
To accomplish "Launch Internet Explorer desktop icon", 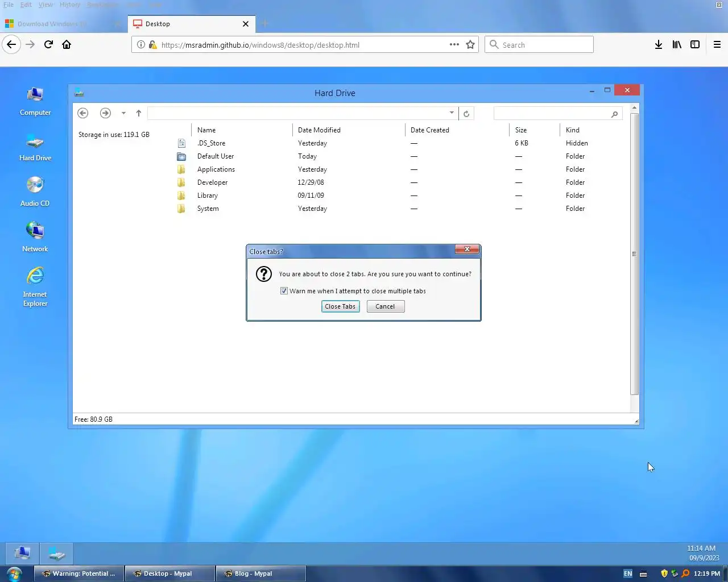I will click(x=35, y=287).
